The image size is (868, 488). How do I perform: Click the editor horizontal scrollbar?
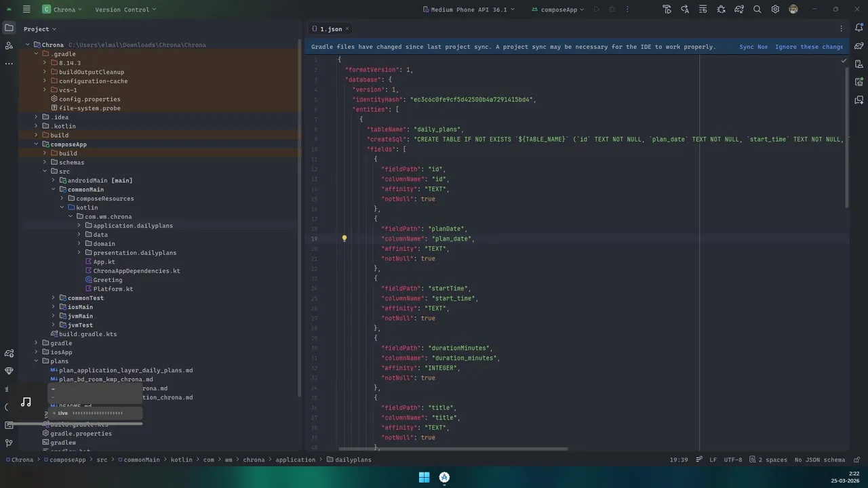click(453, 448)
